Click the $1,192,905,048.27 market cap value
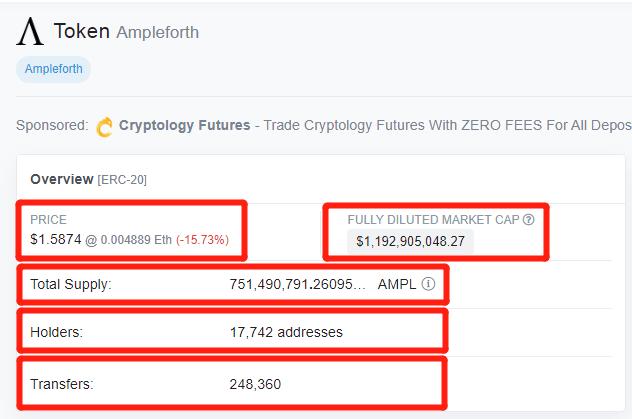632x419 pixels. (x=410, y=241)
